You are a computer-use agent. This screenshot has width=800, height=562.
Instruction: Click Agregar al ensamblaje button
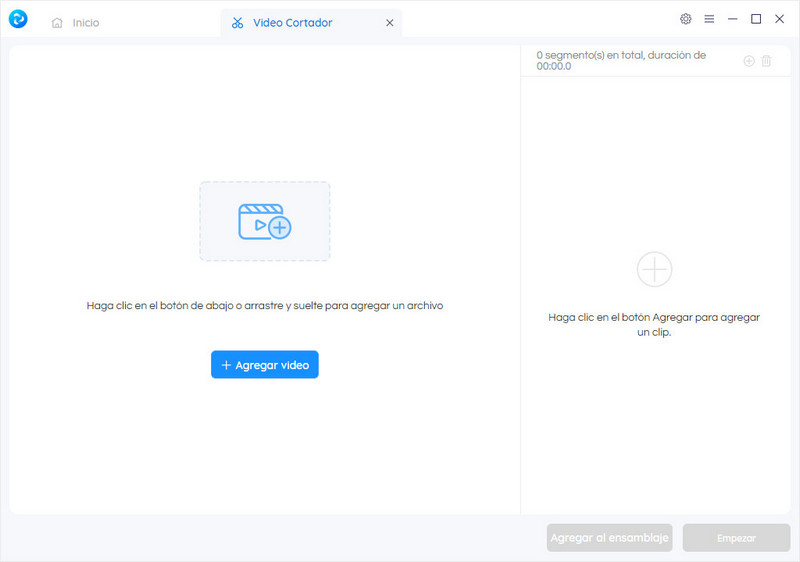(x=609, y=538)
